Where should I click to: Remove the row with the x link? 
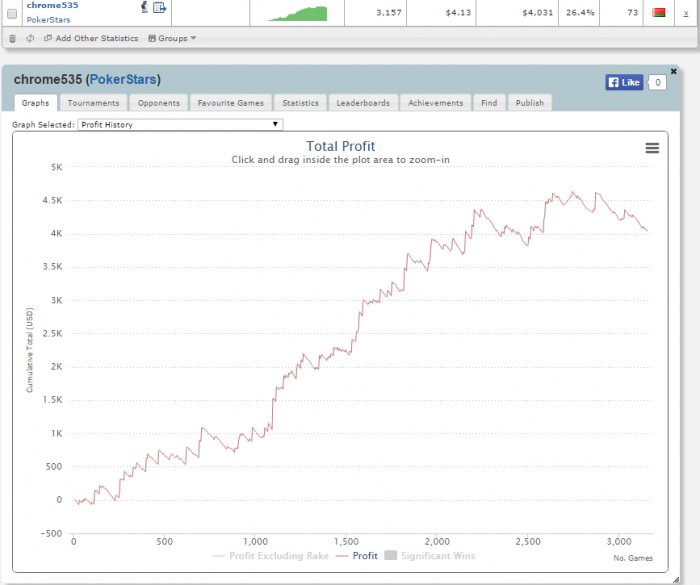(x=686, y=13)
